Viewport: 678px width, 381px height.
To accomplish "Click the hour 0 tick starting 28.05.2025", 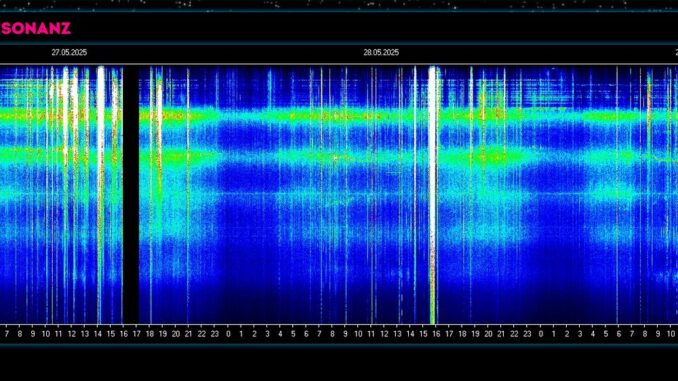I will 228,334.
